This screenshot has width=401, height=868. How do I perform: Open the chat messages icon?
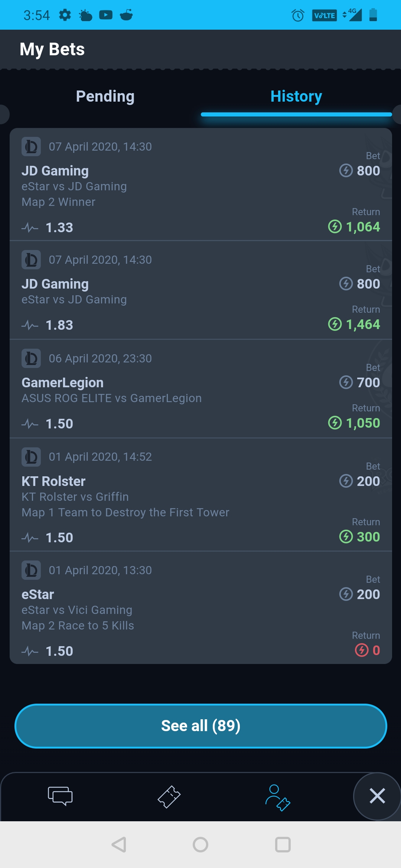click(60, 796)
